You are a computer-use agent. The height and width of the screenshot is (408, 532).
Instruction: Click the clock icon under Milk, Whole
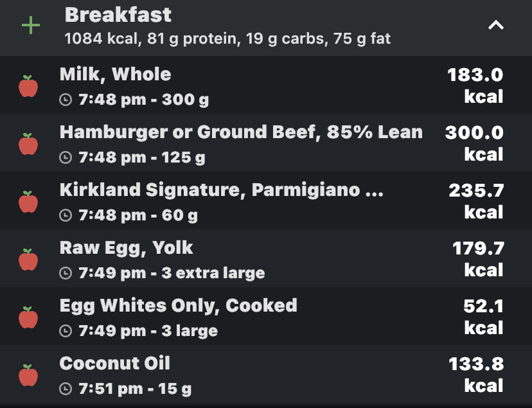click(66, 100)
